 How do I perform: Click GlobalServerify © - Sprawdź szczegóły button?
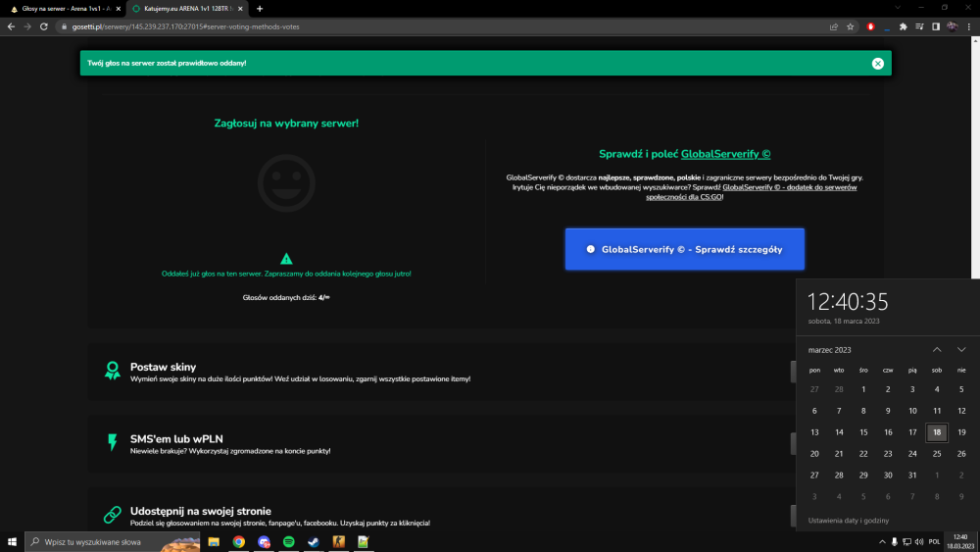[x=684, y=249]
